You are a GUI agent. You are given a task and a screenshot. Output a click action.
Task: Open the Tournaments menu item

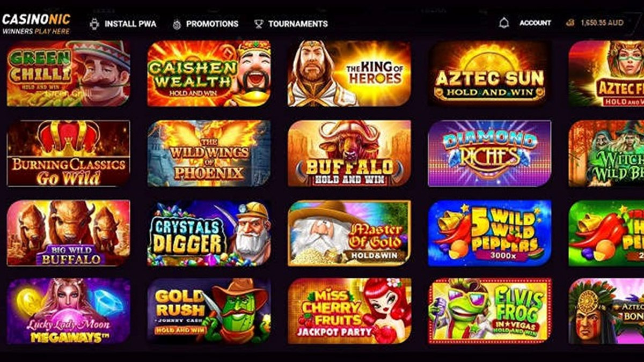298,24
